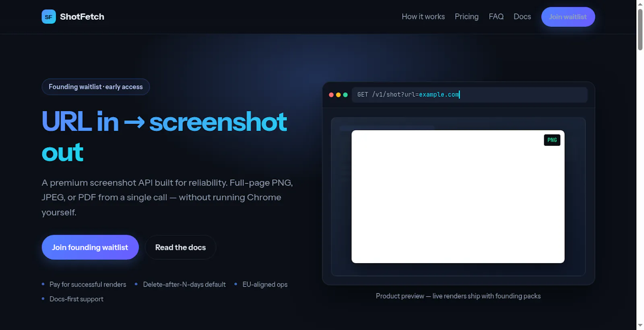Click the vertical scrollbar thumb
The height and width of the screenshot is (330, 644).
[x=640, y=29]
